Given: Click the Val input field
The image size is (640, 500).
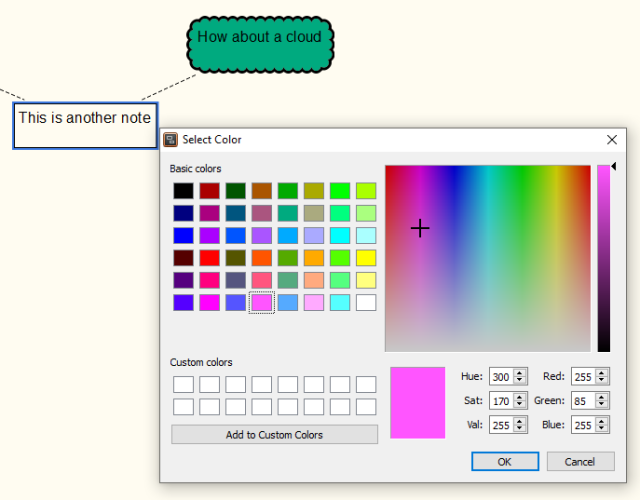Looking at the screenshot, I should (x=500, y=424).
